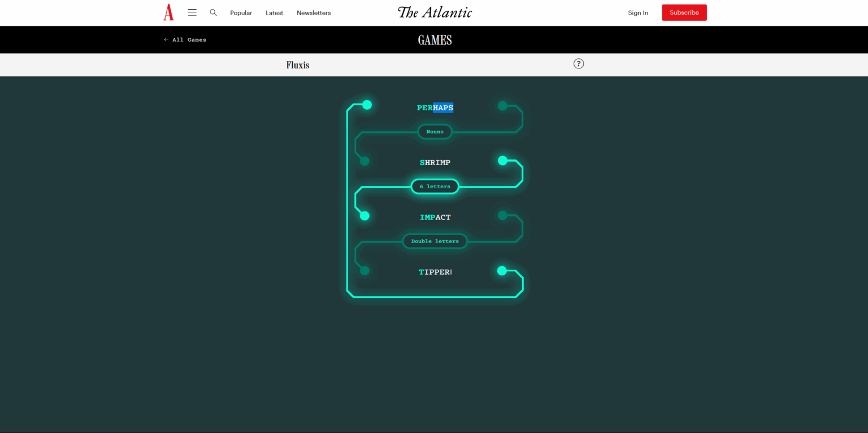This screenshot has height=433, width=868.
Task: Open the hamburger navigation menu
Action: 192,12
